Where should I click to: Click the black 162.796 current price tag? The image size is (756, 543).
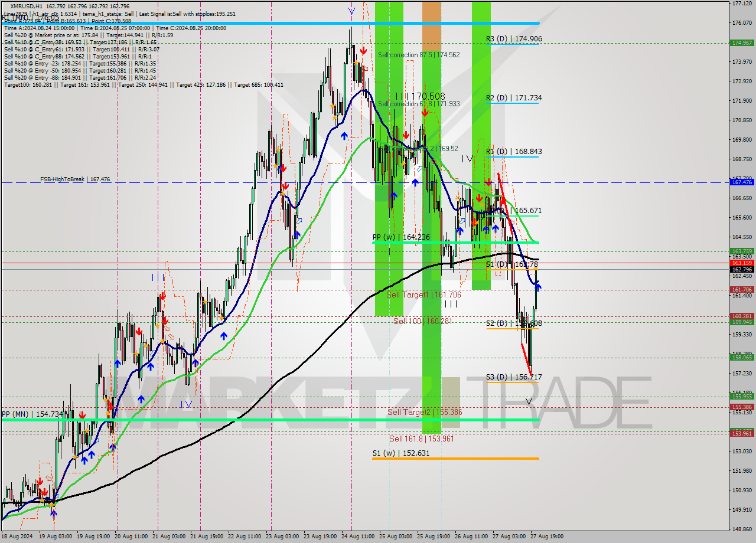[742, 270]
